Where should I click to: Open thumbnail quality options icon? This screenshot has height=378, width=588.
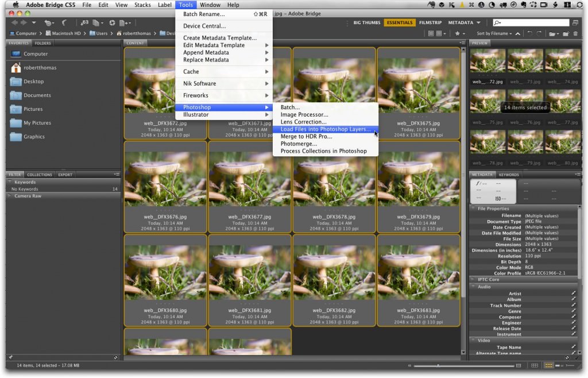440,33
